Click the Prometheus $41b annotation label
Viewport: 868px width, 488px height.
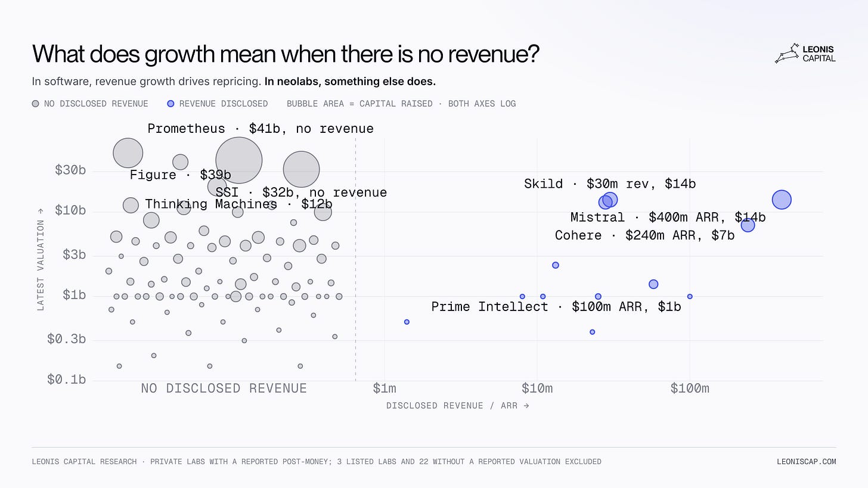click(261, 129)
